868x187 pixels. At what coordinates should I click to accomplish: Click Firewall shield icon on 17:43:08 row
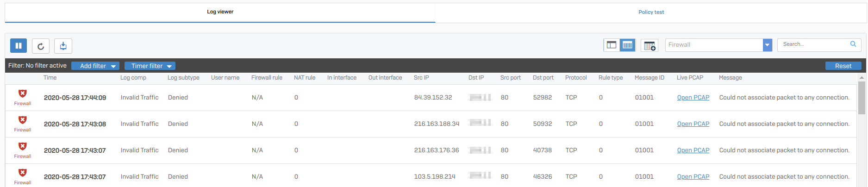click(x=22, y=120)
